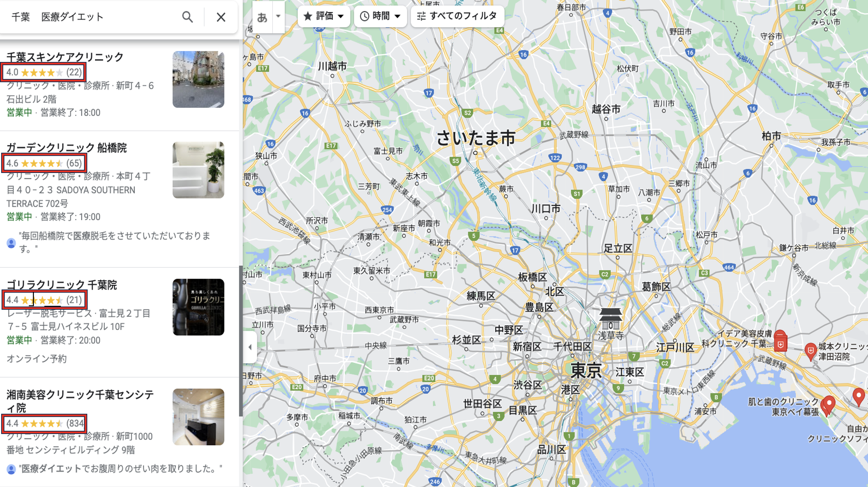Viewport: 868px width, 487px height.
Task: Click the 肌と歯のクリニック 東京ベイ幕張 pin
Action: click(828, 405)
